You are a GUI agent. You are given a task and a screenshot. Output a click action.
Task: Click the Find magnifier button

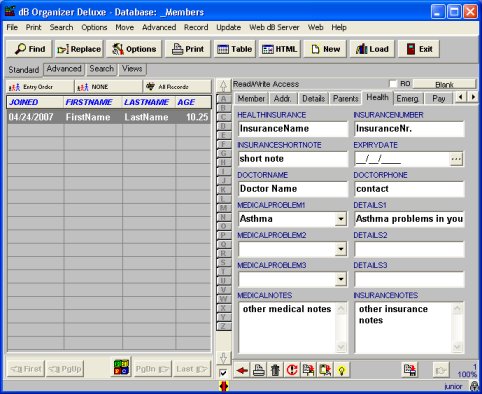coord(29,49)
